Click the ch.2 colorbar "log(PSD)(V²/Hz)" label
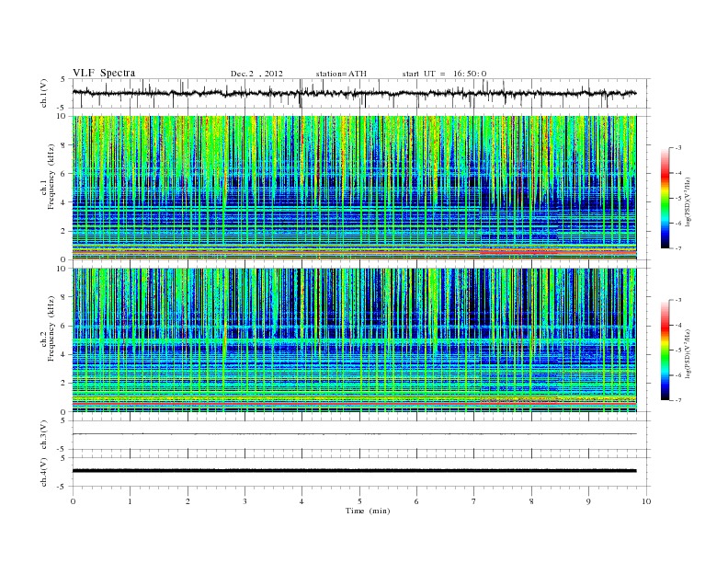Image resolution: width=728 pixels, height=563 pixels. pos(688,353)
